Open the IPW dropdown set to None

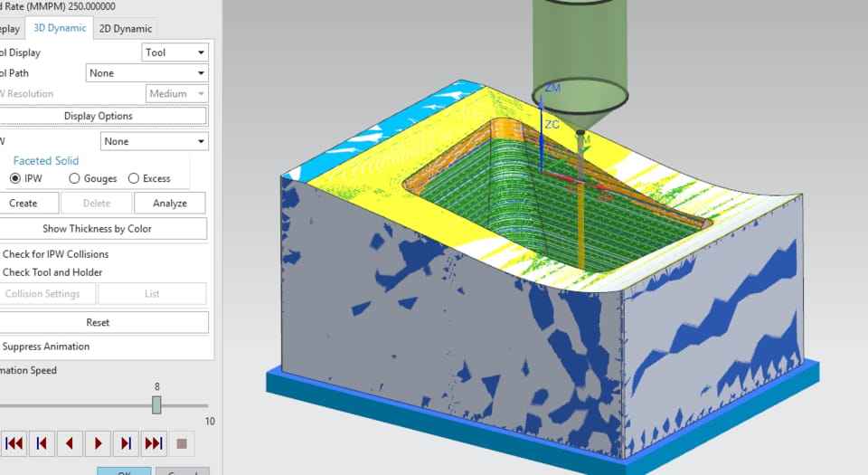tap(154, 141)
